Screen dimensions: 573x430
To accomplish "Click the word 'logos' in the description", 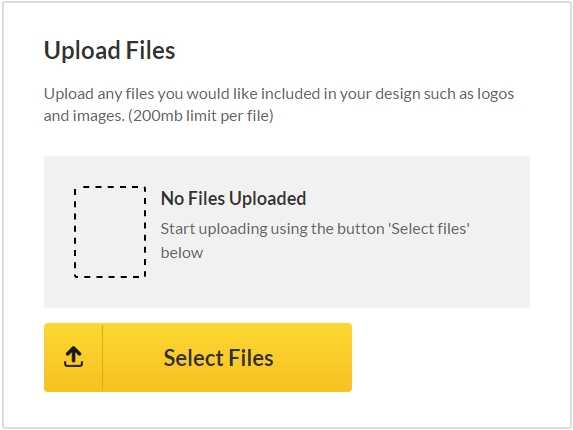I will [x=496, y=95].
